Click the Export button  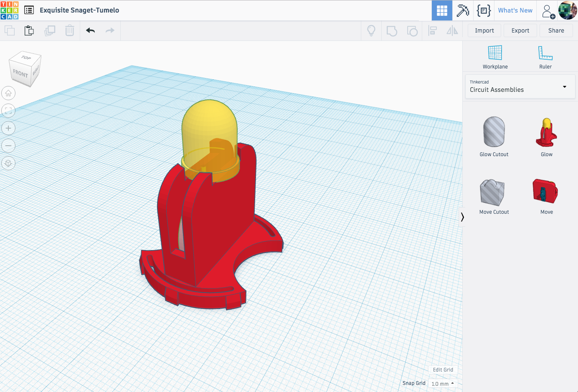(x=520, y=30)
